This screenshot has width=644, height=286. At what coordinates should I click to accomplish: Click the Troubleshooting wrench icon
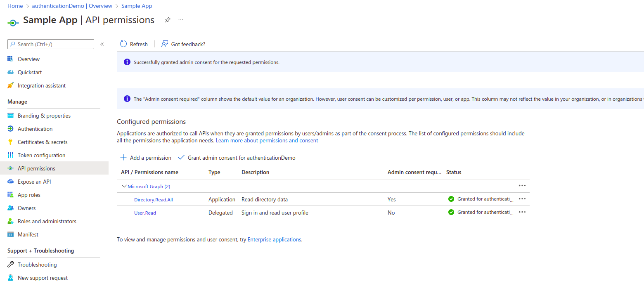point(11,265)
